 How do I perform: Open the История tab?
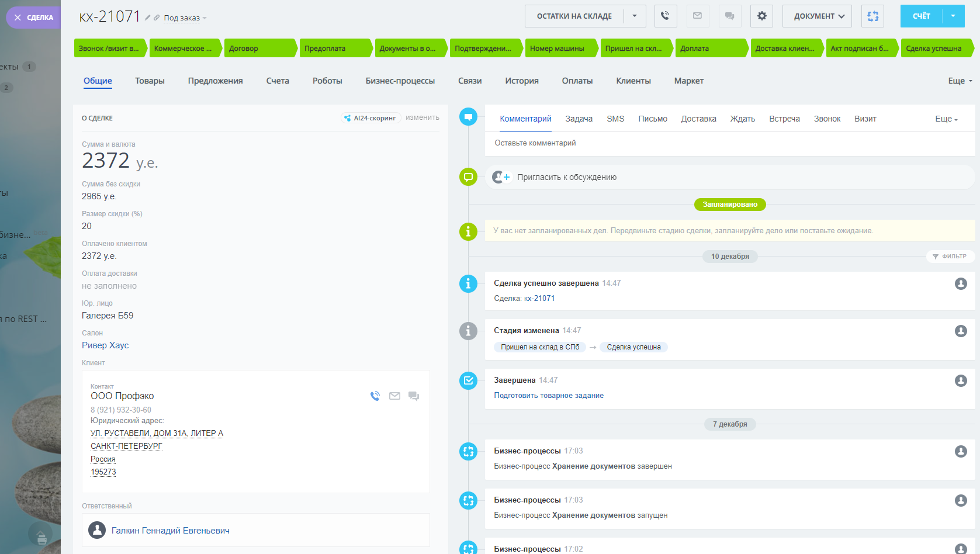tap(521, 81)
